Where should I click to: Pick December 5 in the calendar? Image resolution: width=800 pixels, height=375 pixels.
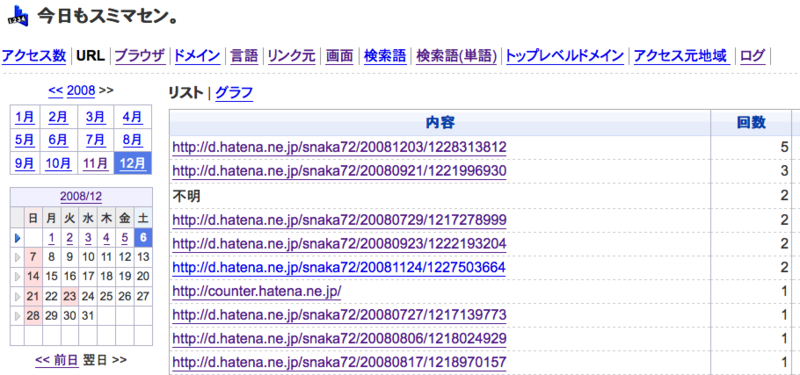[x=124, y=238]
